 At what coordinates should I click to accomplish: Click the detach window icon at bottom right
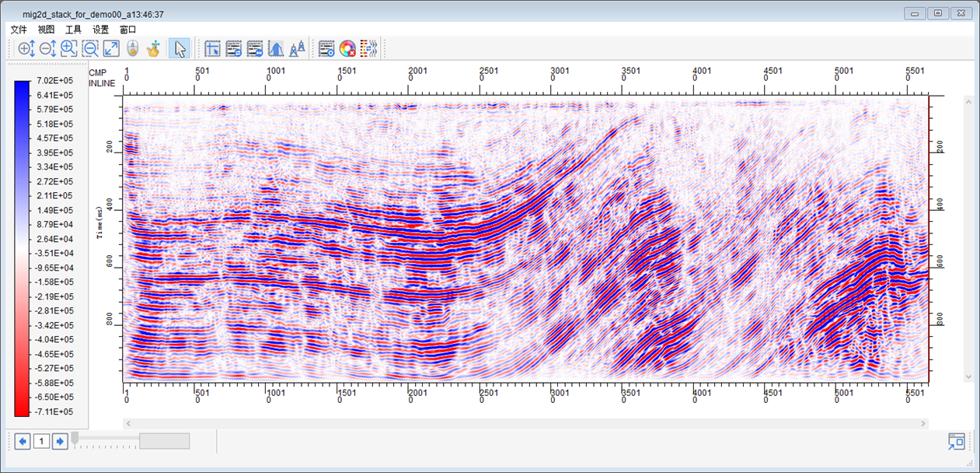coord(955,442)
